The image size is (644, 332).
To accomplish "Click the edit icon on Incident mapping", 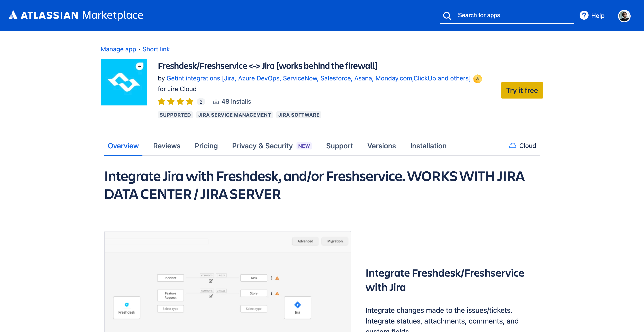I will (211, 281).
